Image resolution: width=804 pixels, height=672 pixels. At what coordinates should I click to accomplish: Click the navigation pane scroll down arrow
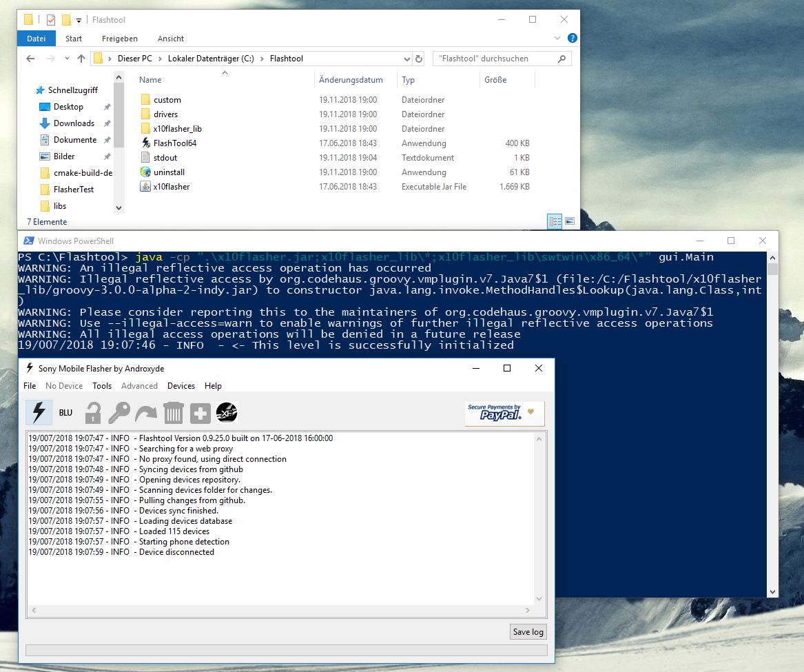coord(119,207)
